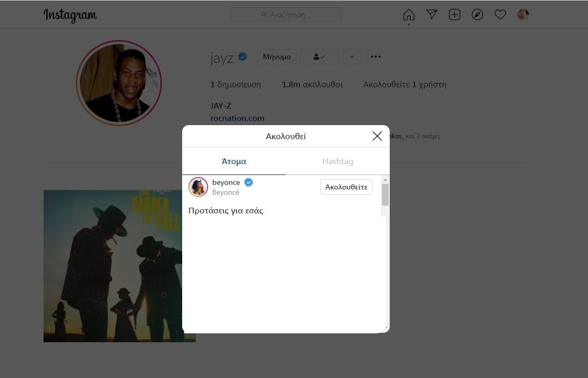Switch to Hashtag tab
The image size is (588, 378).
coord(337,161)
